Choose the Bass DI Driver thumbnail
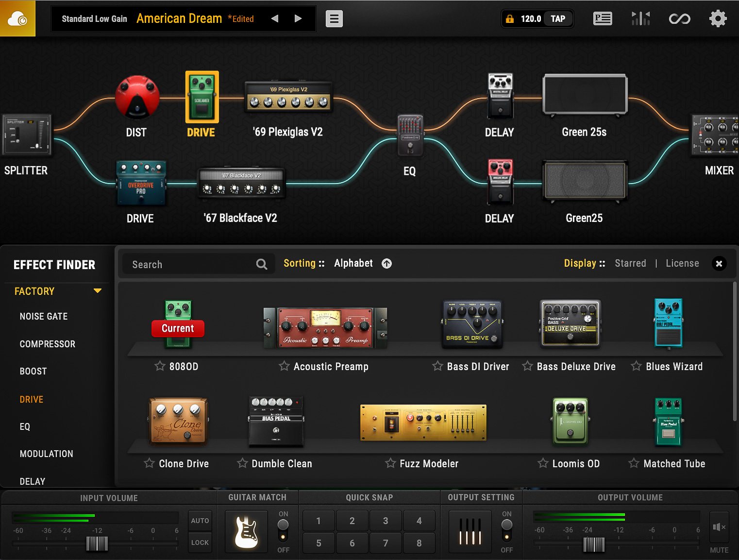 click(x=472, y=324)
